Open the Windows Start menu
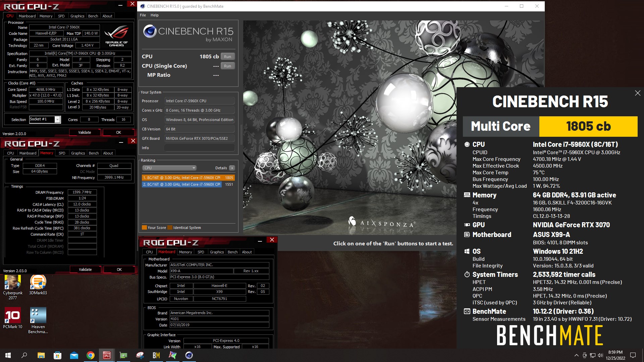 click(8, 355)
